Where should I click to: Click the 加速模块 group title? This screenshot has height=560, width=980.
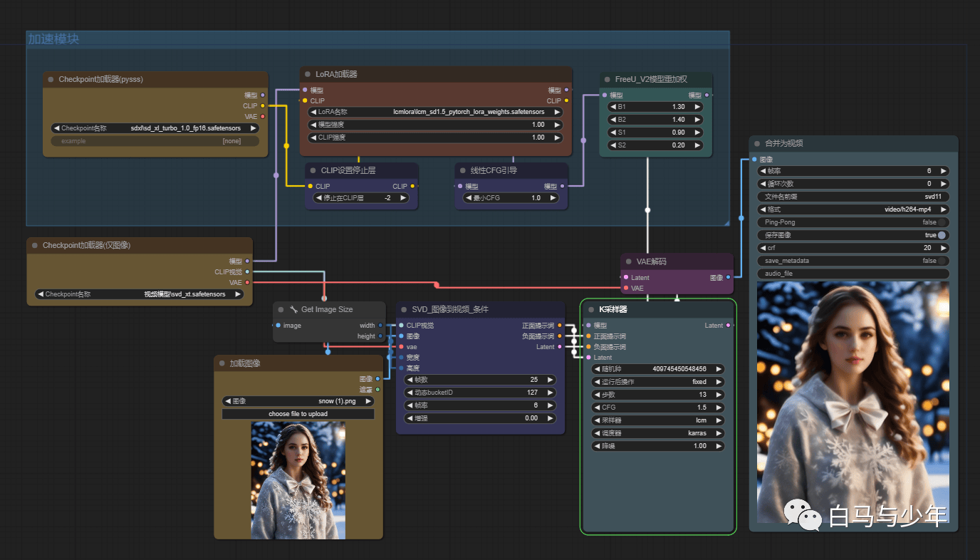[x=53, y=38]
